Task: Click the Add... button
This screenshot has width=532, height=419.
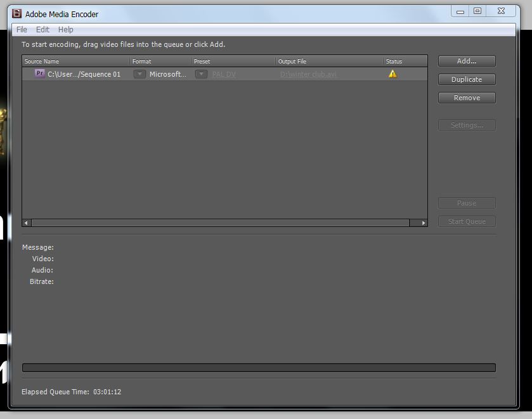Action: pyautogui.click(x=467, y=61)
